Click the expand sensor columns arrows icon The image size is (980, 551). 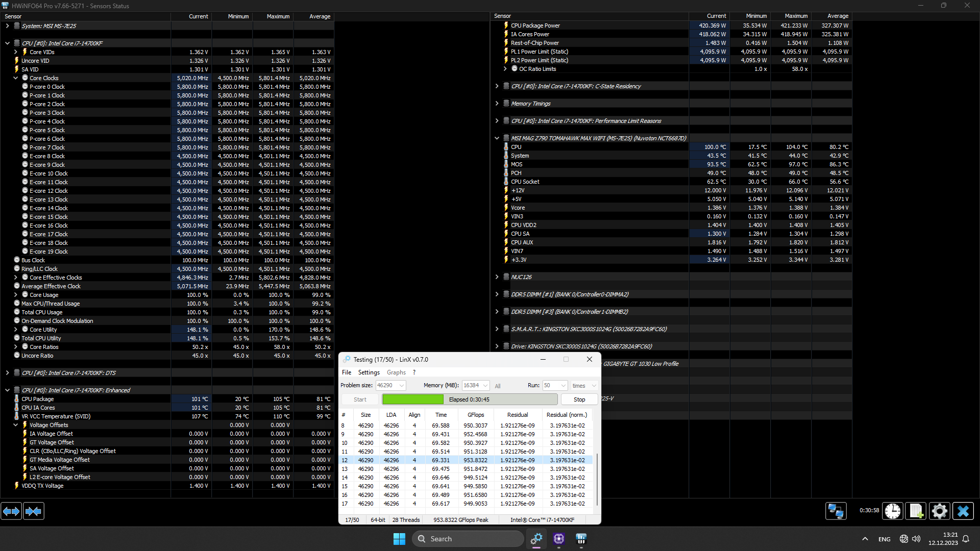(x=11, y=511)
